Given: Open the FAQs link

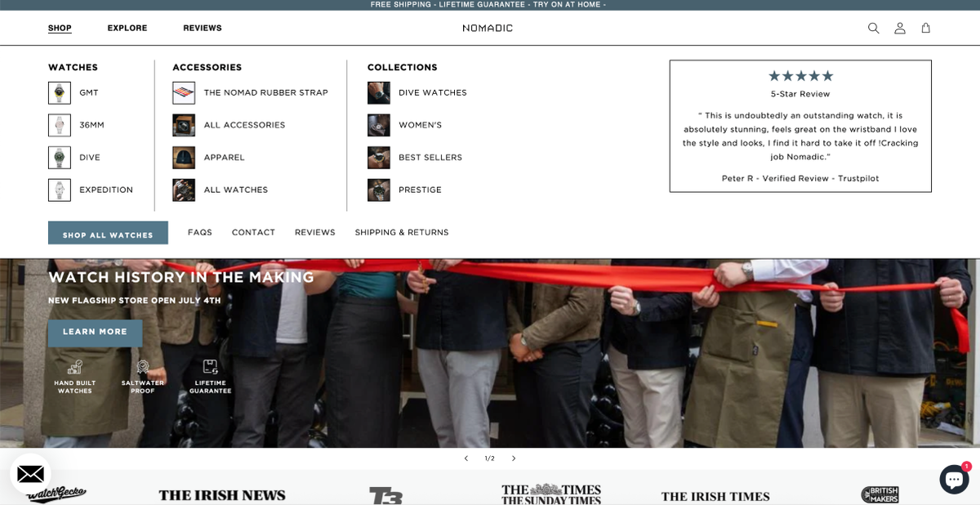Looking at the screenshot, I should (x=199, y=233).
